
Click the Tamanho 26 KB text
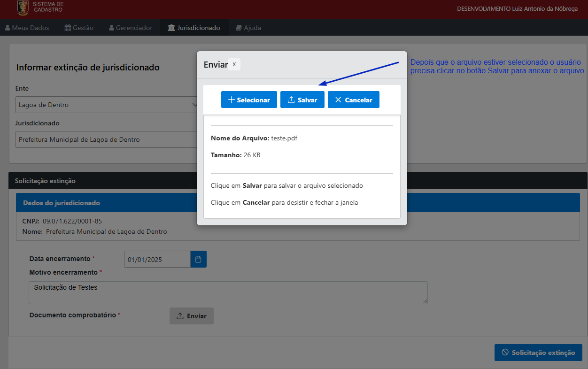pyautogui.click(x=235, y=155)
